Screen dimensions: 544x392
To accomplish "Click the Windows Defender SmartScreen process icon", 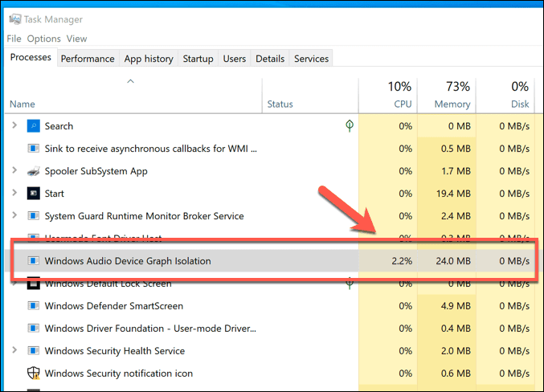I will (34, 306).
